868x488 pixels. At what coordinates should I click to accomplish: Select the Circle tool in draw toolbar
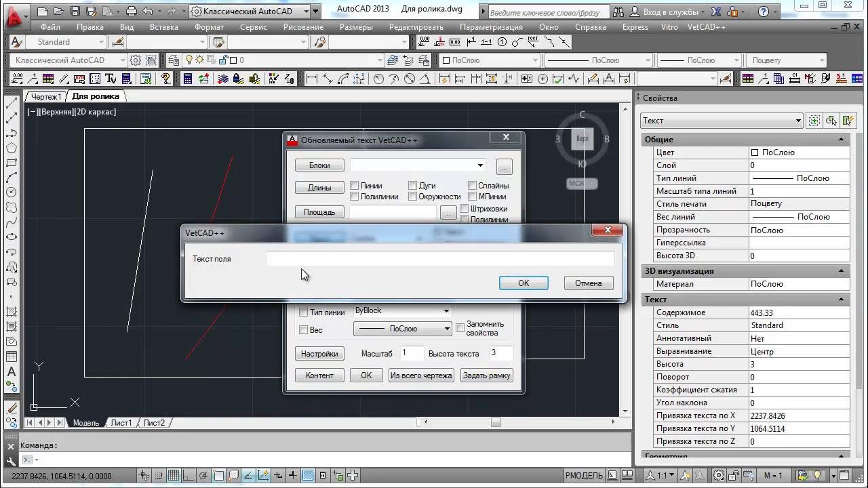click(11, 192)
